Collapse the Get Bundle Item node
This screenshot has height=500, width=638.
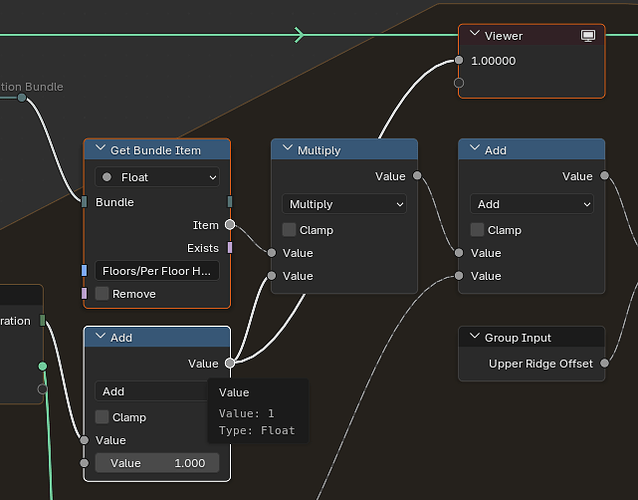click(100, 148)
